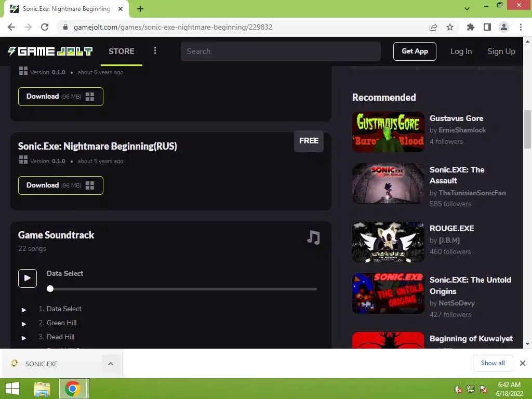
Task: Open the tab search dropdown arrow
Action: click(x=467, y=9)
